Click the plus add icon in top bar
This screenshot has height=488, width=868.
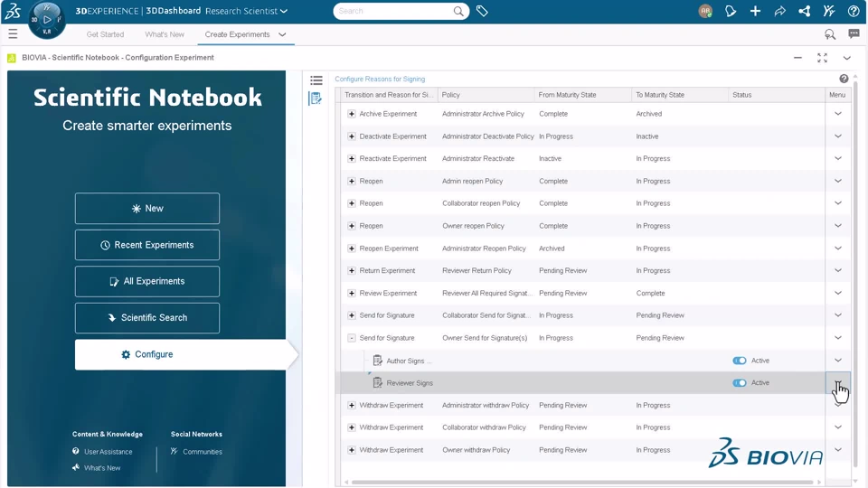(x=755, y=11)
